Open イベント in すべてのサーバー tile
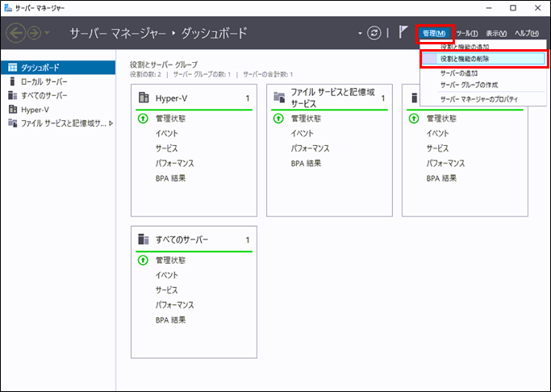The image size is (551, 392). 167,275
